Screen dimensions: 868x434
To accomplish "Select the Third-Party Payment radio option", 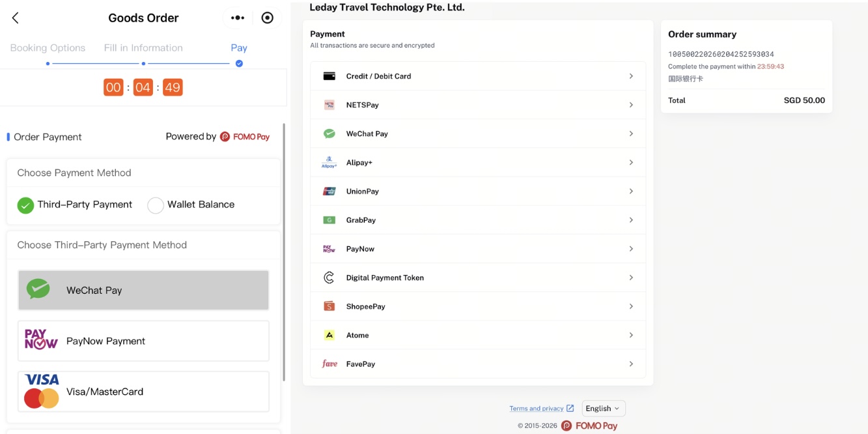I will [x=25, y=205].
